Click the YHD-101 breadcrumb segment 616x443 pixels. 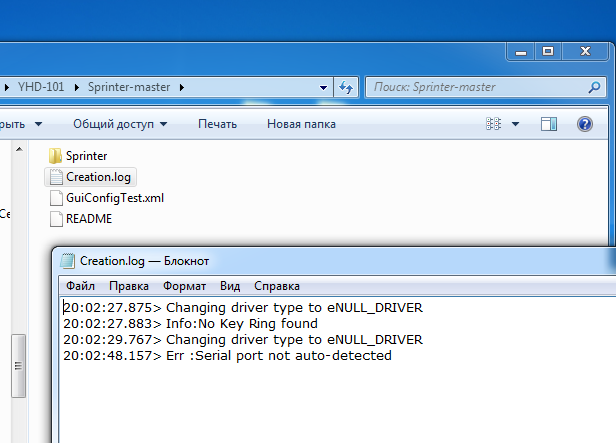click(x=41, y=87)
